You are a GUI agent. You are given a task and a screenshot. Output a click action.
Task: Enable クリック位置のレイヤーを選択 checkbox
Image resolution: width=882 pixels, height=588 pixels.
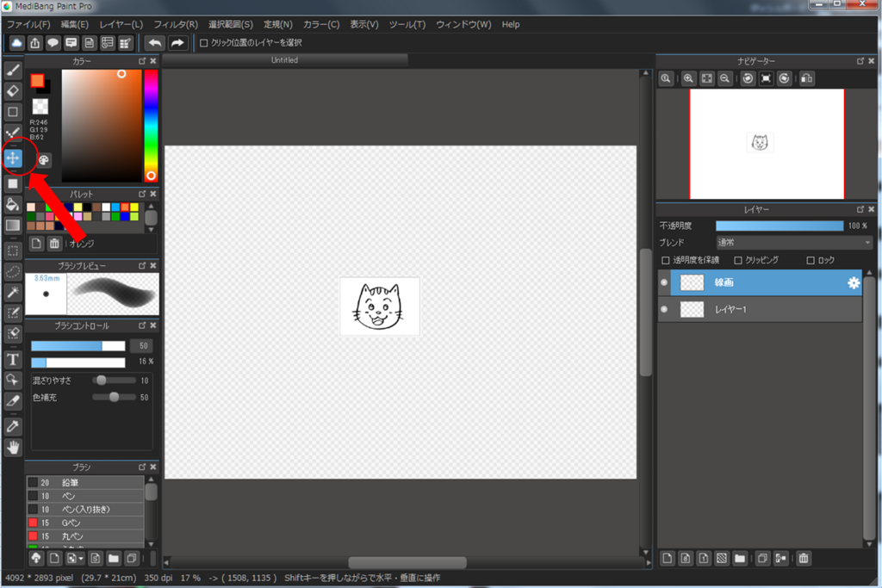[x=204, y=43]
